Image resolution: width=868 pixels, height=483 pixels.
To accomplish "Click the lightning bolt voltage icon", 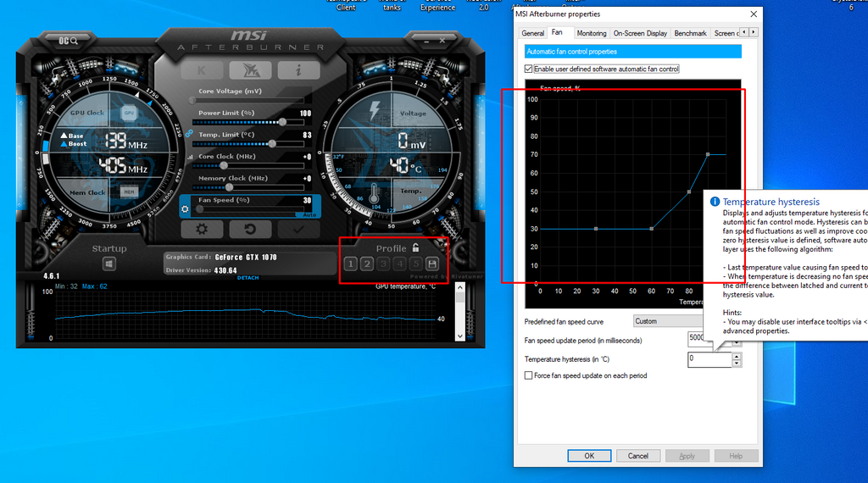I will [x=375, y=109].
